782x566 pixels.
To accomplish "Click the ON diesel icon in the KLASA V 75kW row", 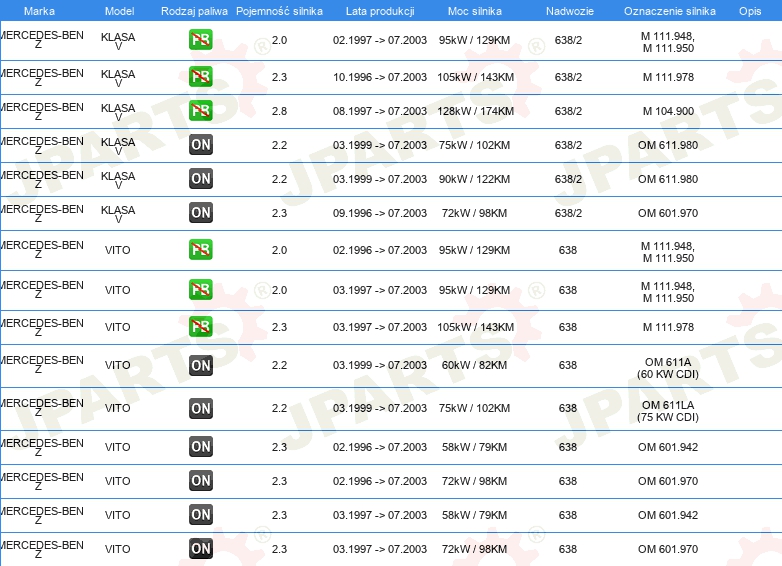I will pos(200,145).
